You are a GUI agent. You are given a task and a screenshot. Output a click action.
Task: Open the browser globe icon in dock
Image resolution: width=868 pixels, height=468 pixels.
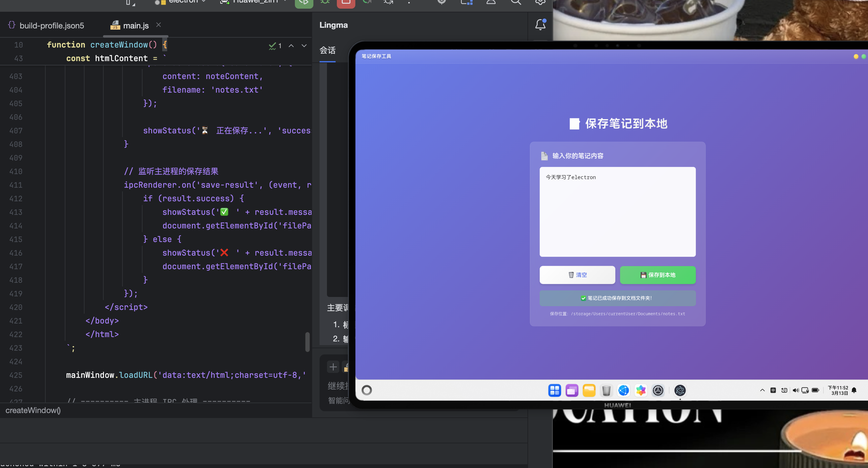click(x=623, y=391)
